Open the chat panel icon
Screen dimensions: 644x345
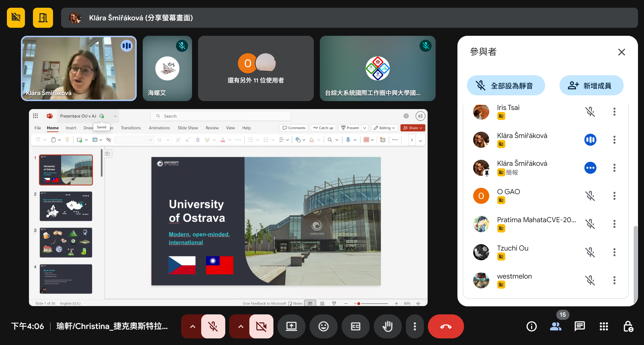point(580,326)
